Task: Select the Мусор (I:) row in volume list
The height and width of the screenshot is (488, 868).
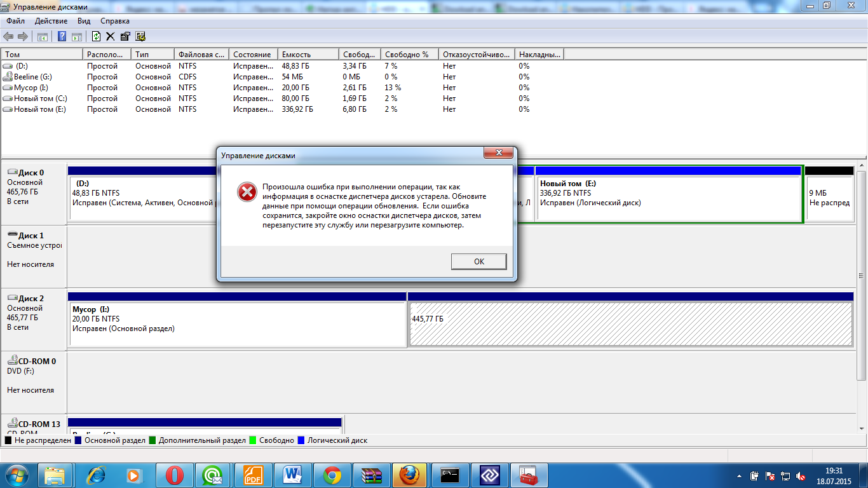Action: (31, 88)
